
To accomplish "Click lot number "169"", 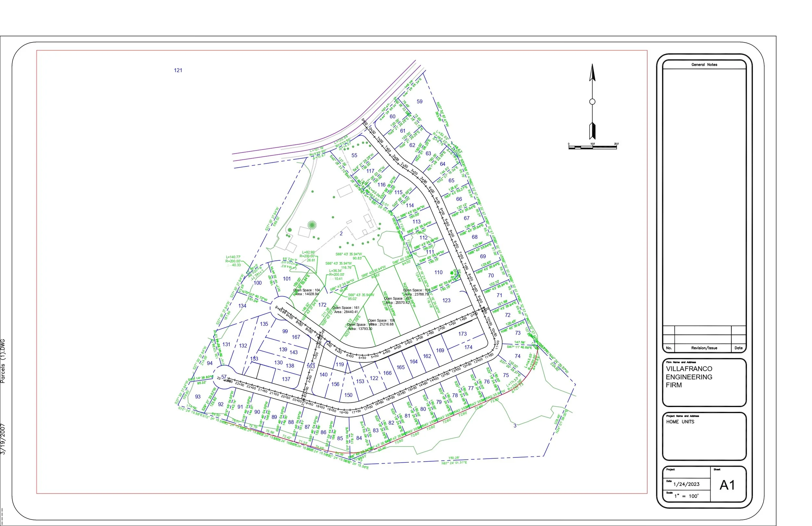I will point(440,350).
